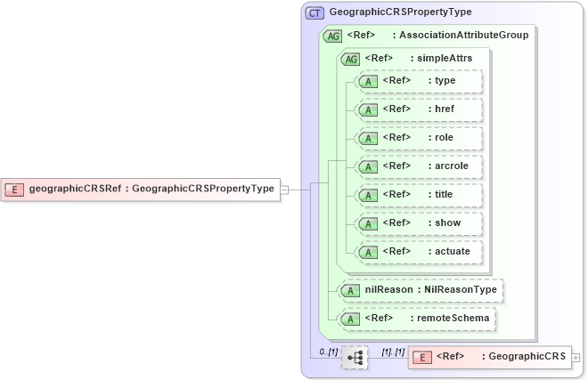Click the sequence compositor icon
The height and width of the screenshot is (380, 588).
click(x=355, y=358)
